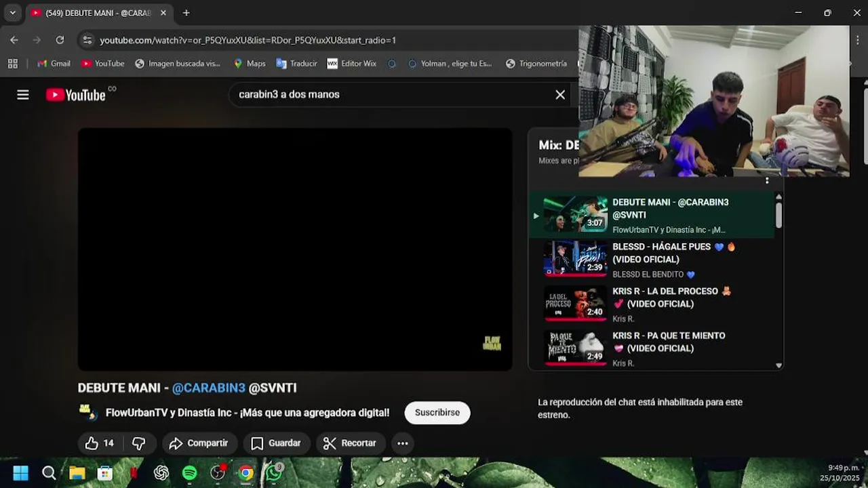This screenshot has width=868, height=488.
Task: Reload the page with the refresh icon
Action: [60, 40]
